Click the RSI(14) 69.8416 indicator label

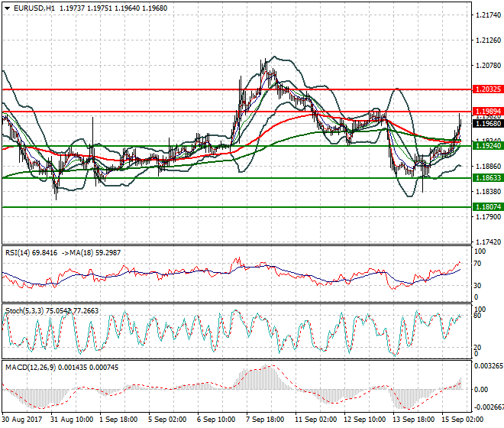point(31,253)
